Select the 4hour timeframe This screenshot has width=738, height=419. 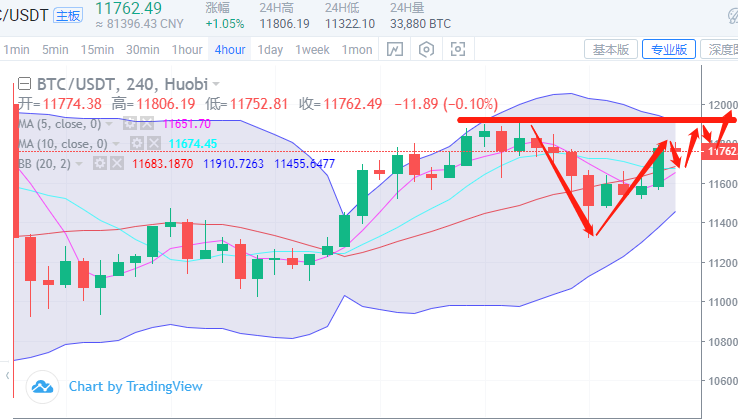point(230,49)
